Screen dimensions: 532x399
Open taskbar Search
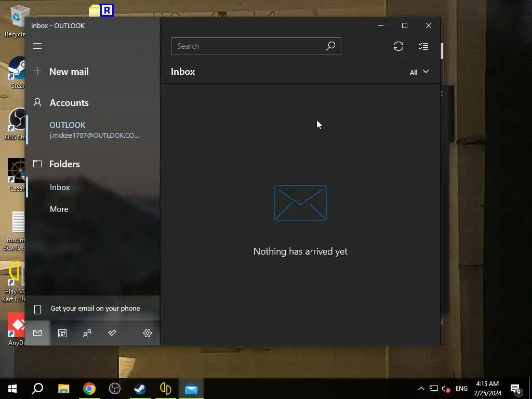tap(37, 389)
